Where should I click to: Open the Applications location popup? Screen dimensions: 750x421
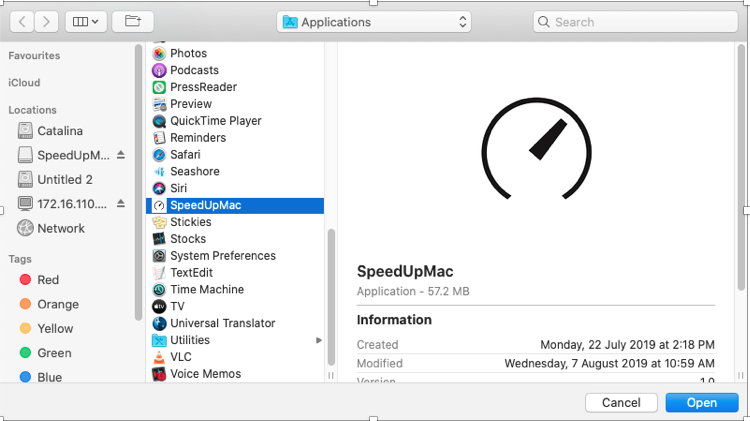tap(374, 22)
